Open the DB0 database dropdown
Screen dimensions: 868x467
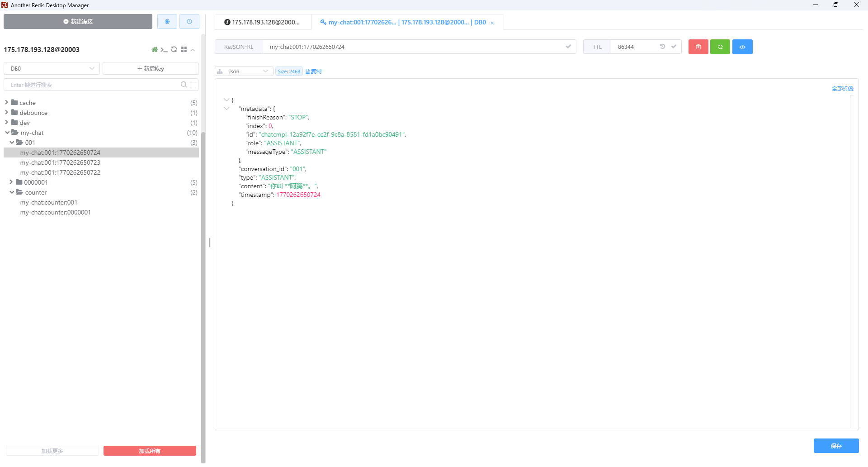[52, 69]
